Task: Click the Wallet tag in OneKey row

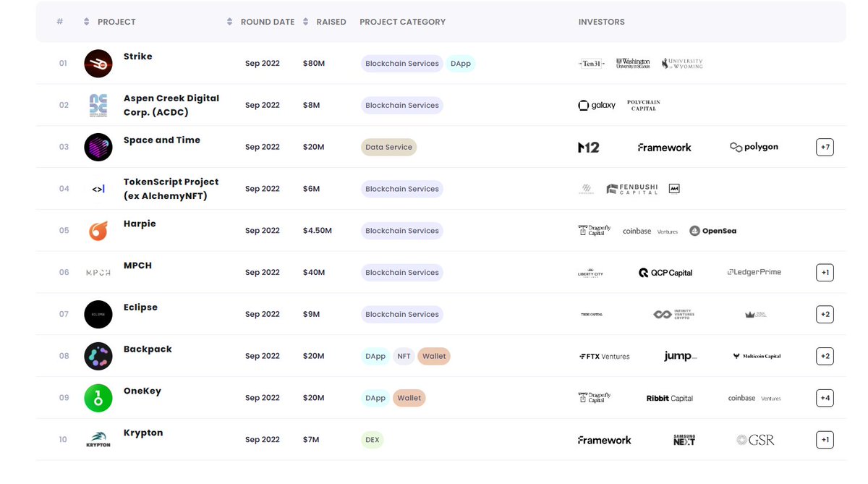Action: coord(409,398)
